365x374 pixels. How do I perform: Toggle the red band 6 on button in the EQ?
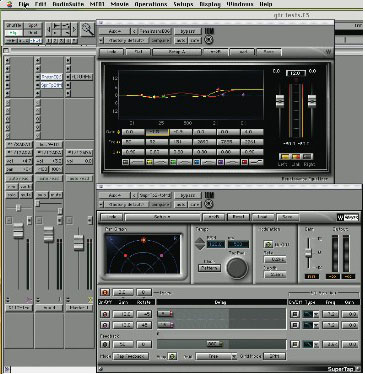(x=244, y=162)
